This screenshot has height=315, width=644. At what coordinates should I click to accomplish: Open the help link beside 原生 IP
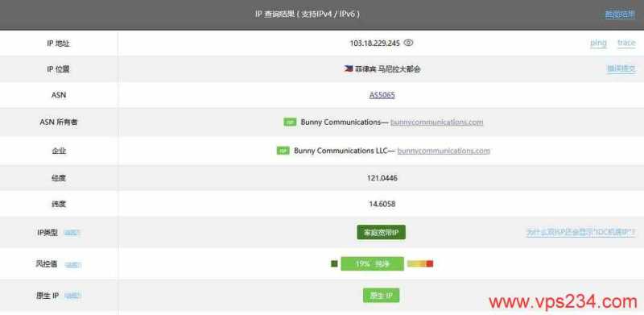point(72,296)
